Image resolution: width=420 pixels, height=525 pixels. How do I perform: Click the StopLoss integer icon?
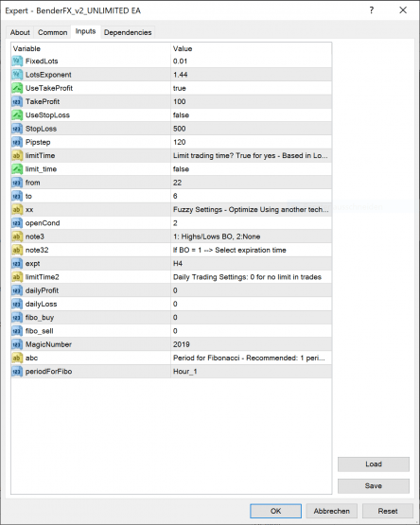pyautogui.click(x=17, y=129)
